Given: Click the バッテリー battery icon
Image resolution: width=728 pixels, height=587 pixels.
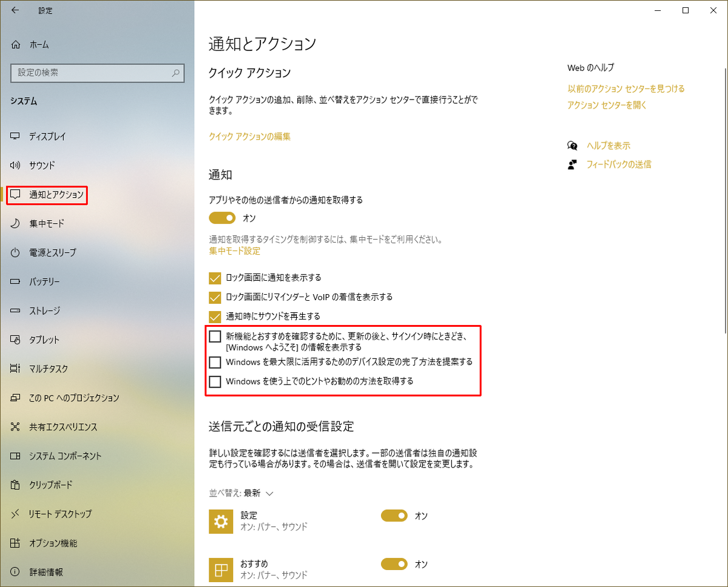Looking at the screenshot, I should click(16, 281).
